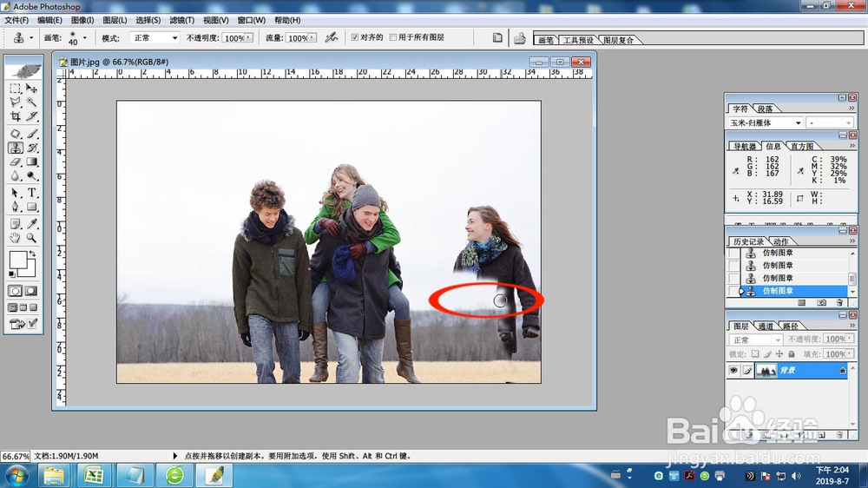Open the 文件(F) menu

pos(16,20)
